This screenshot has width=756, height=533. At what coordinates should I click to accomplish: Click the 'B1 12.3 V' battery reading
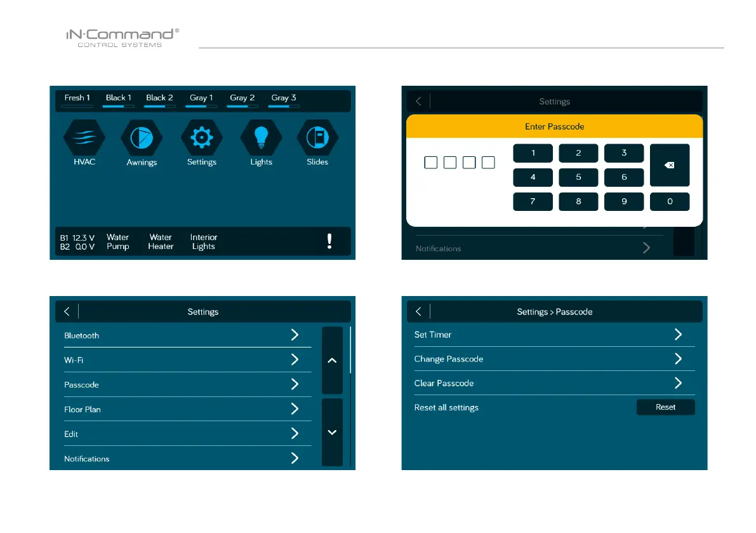click(77, 238)
